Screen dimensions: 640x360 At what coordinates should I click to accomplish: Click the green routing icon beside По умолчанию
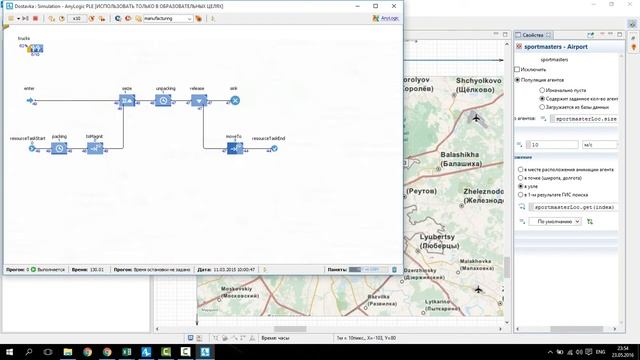590,221
